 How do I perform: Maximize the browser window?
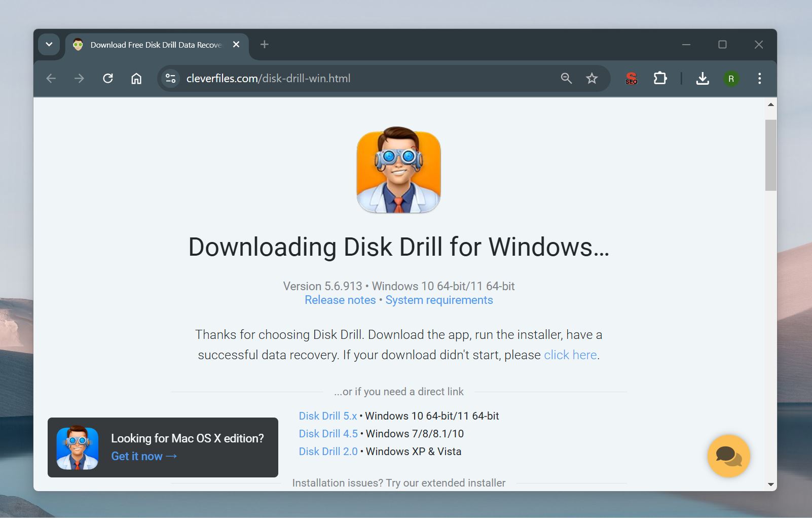point(722,45)
